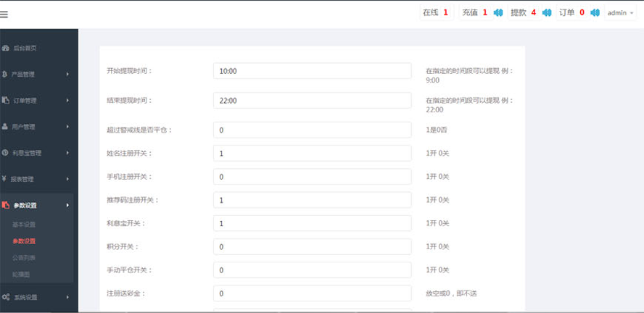
Task: Select the 轮播图 submenu item
Action: pyautogui.click(x=21, y=275)
